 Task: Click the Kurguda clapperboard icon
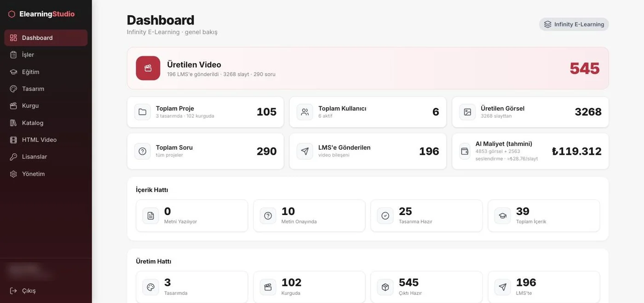pyautogui.click(x=268, y=287)
